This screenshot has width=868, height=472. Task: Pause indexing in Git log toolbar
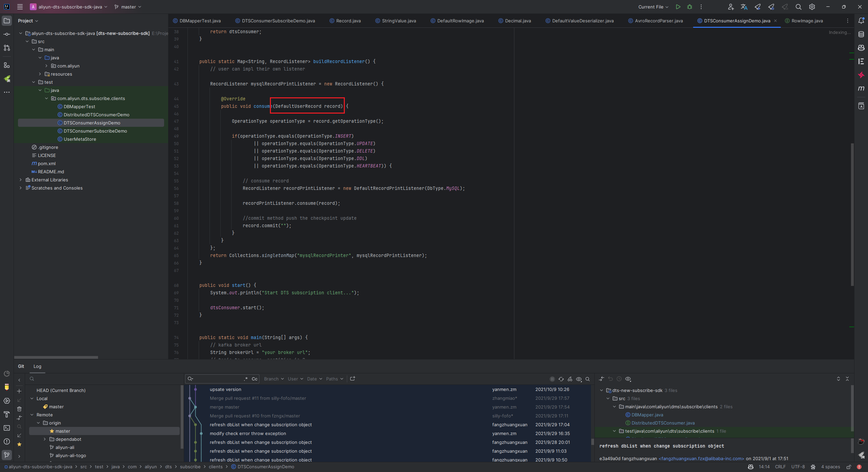click(x=552, y=379)
